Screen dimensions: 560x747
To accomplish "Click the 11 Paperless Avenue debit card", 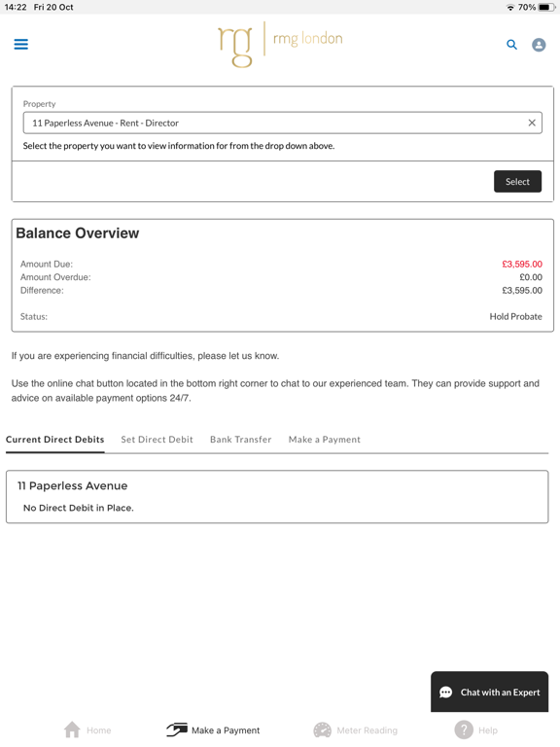I will 277,496.
